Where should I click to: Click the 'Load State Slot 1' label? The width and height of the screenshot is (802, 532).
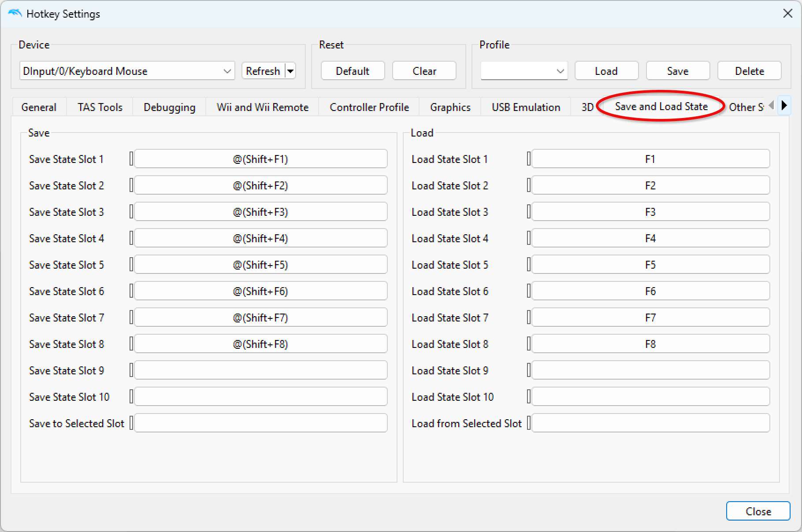tap(450, 159)
